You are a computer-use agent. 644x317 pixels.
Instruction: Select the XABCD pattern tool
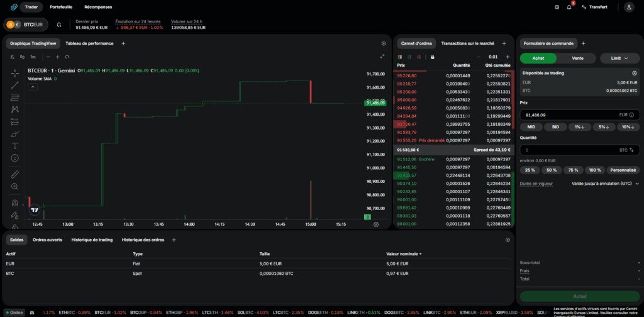coord(15,109)
